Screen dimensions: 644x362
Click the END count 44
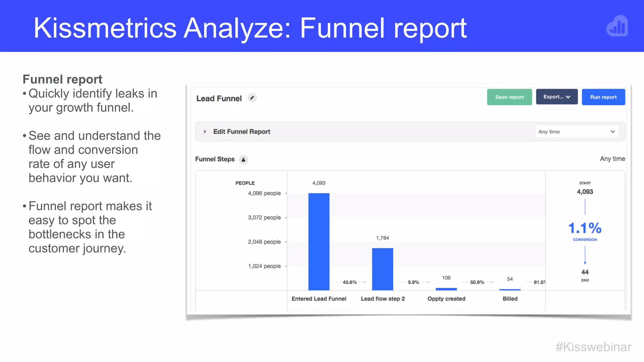point(585,272)
